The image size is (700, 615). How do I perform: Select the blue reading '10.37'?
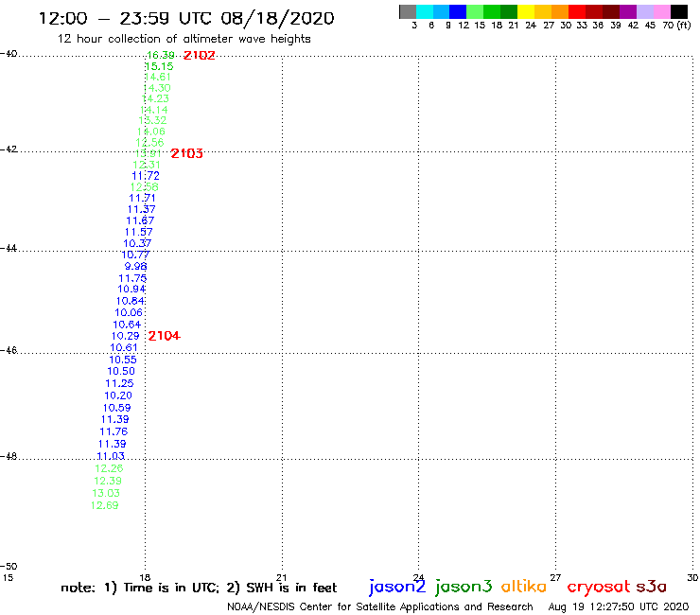pyautogui.click(x=137, y=243)
